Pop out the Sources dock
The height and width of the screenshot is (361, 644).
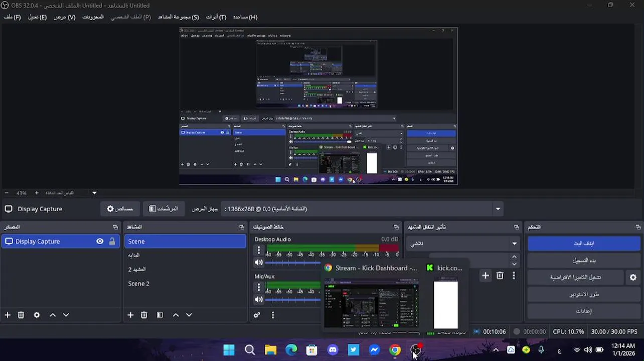pos(115,227)
